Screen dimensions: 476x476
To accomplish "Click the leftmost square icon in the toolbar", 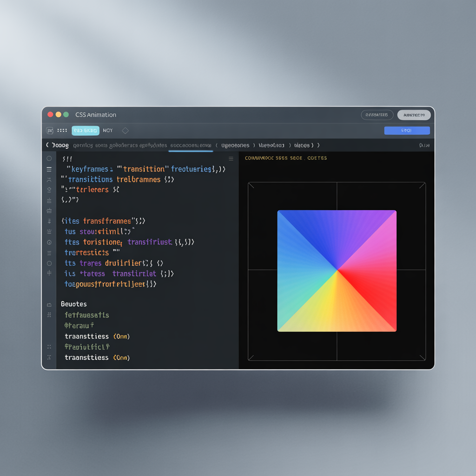I will (50, 131).
